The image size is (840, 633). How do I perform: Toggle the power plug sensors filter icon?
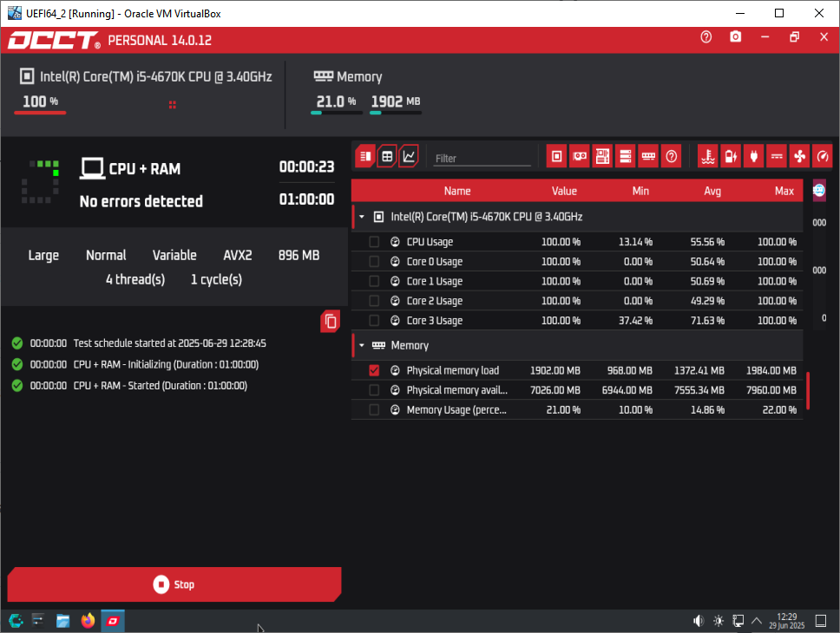coord(754,156)
